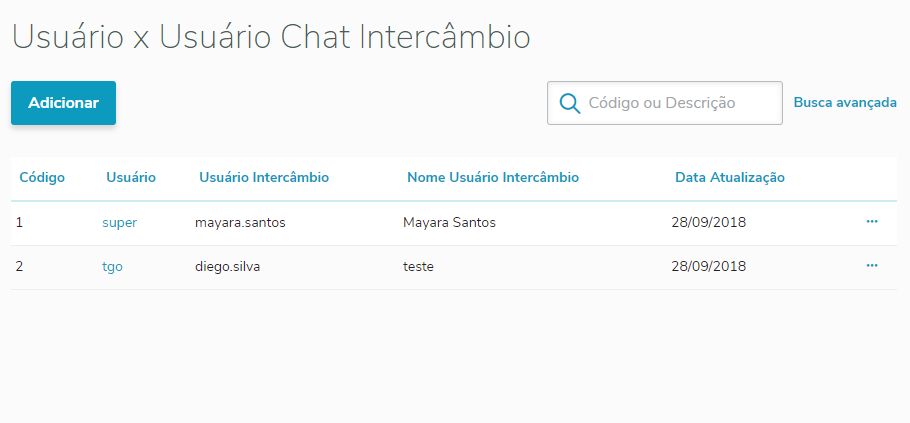Select the mayara.santos cell
Image resolution: width=910 pixels, height=423 pixels.
point(240,223)
